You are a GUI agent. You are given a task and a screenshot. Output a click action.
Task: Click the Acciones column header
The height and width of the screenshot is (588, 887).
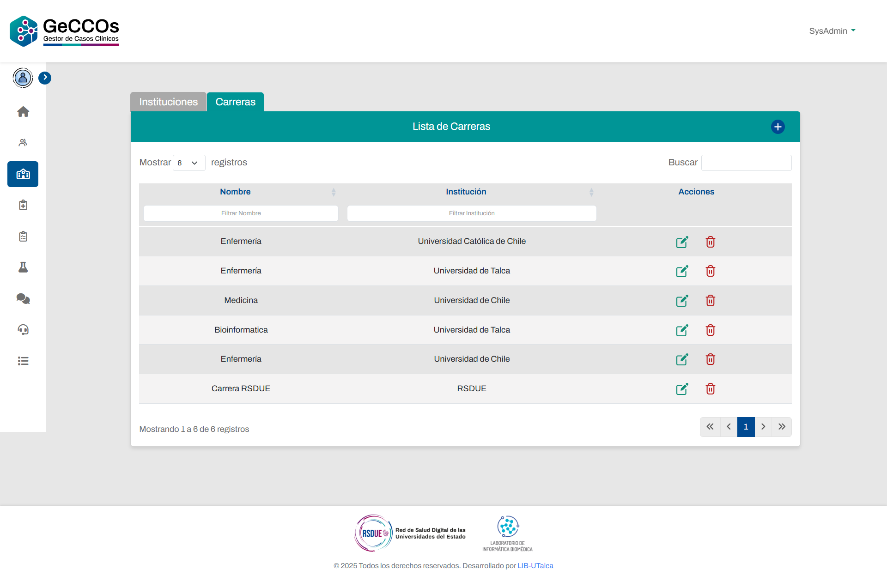(696, 192)
